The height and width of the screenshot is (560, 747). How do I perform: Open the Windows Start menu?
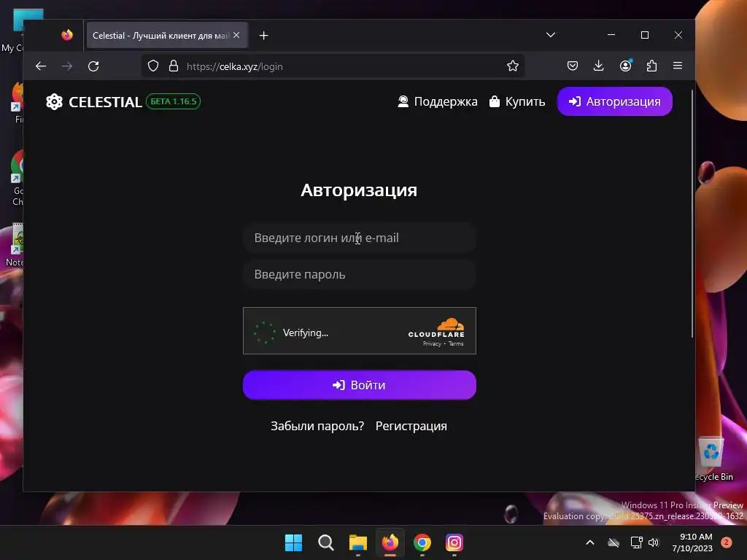(x=293, y=542)
